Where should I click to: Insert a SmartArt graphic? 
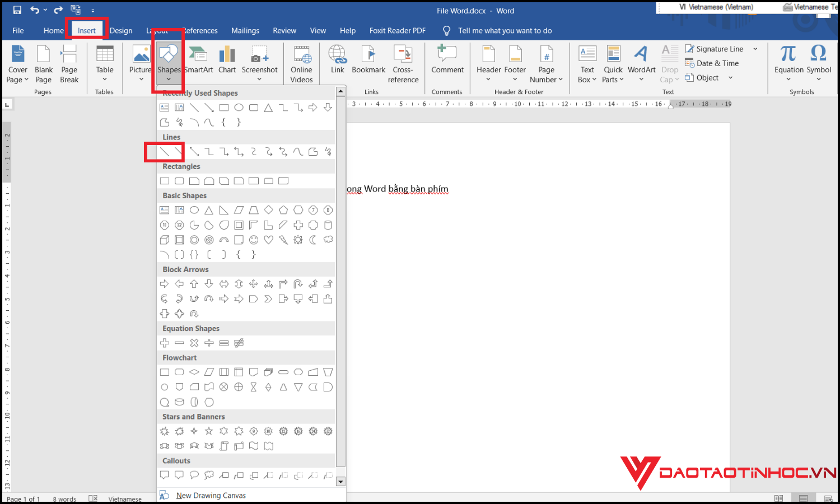tap(199, 60)
